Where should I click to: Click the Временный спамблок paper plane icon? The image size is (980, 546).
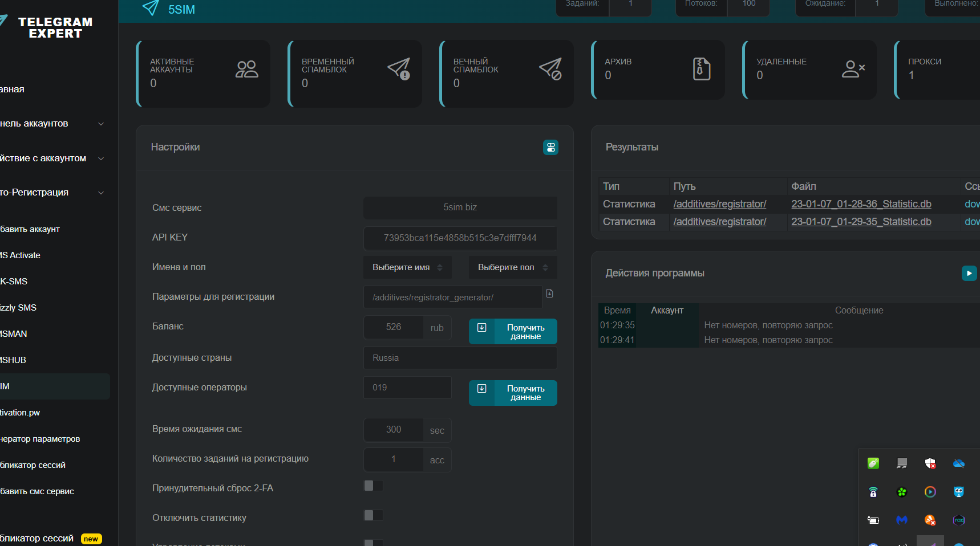399,69
